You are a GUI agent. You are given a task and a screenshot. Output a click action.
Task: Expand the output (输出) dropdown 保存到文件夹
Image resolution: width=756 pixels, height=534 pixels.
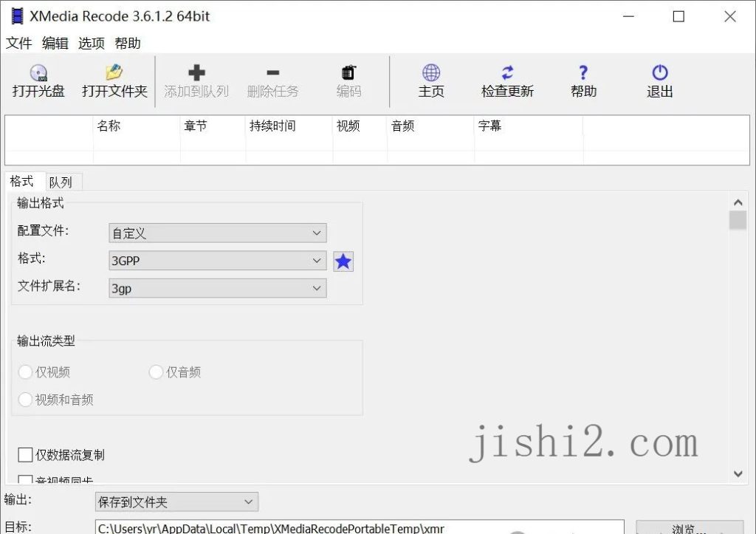(x=176, y=502)
